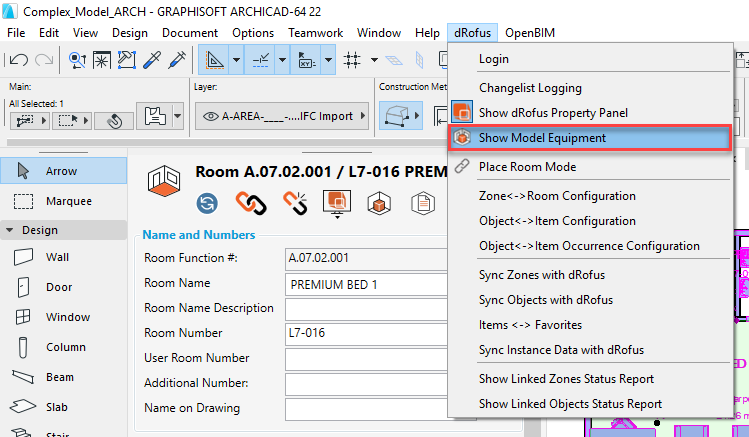The width and height of the screenshot is (749, 437).
Task: Click the Room Name input field
Action: tap(365, 284)
